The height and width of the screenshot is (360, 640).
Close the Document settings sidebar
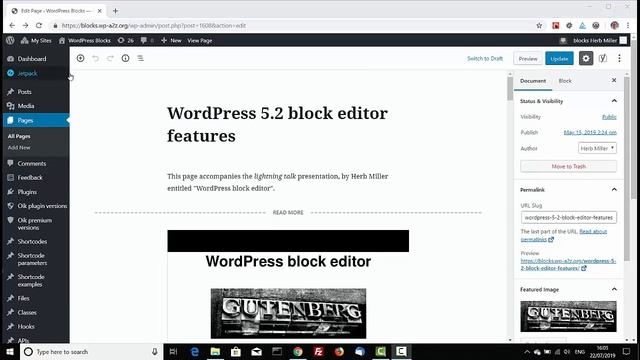614,80
